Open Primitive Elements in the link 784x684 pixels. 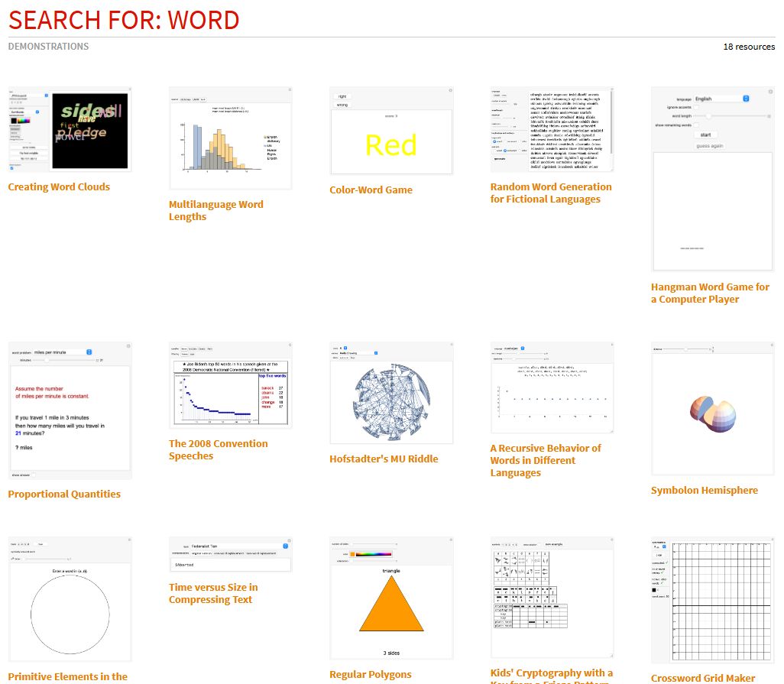pos(68,676)
